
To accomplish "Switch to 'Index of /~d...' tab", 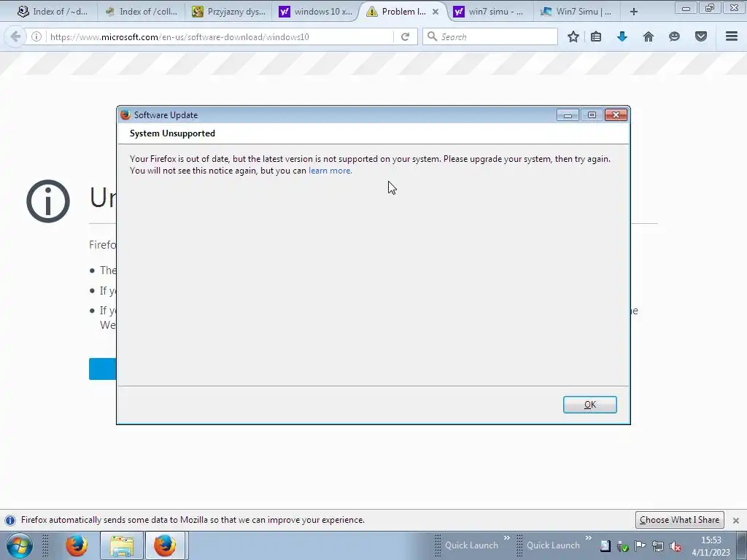I will (x=53, y=12).
